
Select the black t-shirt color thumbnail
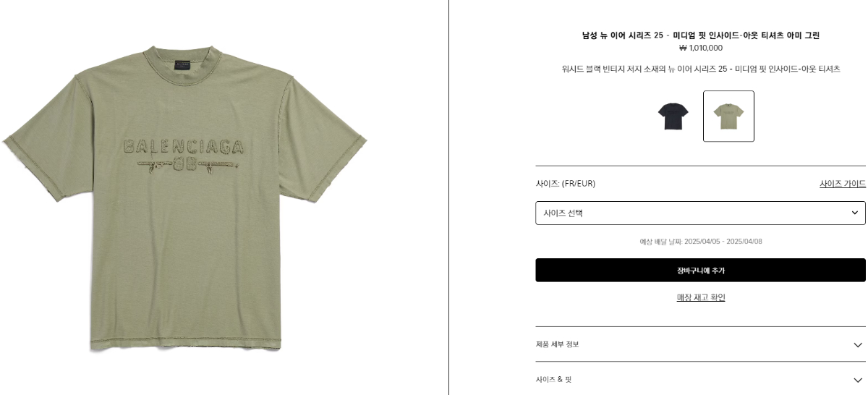[x=673, y=116]
